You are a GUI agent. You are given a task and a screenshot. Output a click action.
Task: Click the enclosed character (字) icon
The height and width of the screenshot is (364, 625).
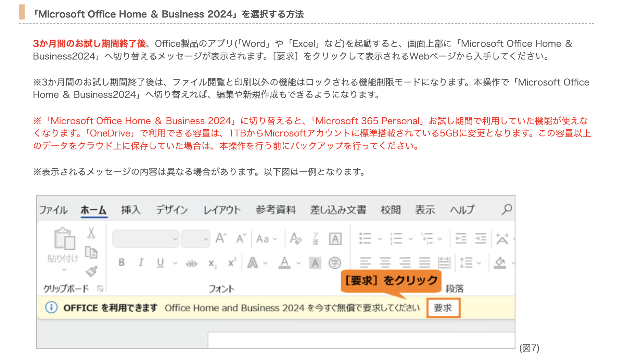pyautogui.click(x=335, y=263)
